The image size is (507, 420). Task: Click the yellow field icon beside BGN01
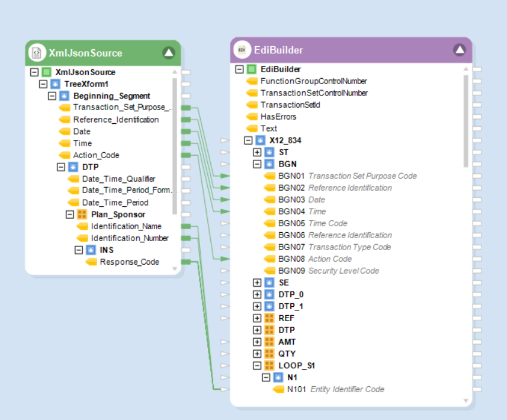[270, 176]
